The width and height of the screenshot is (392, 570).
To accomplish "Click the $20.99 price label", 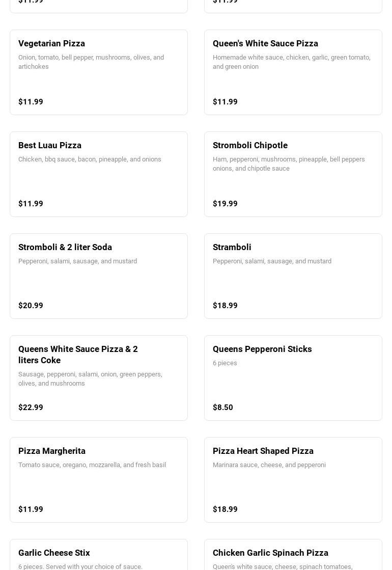I will pos(31,306).
